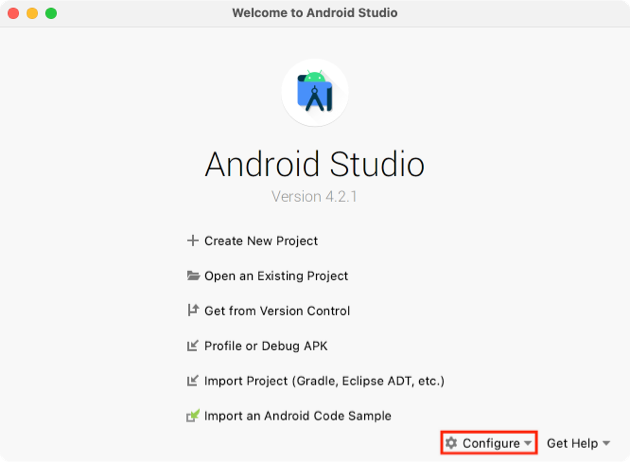The image size is (630, 462).
Task: Close the Welcome window with the red button
Action: [14, 13]
